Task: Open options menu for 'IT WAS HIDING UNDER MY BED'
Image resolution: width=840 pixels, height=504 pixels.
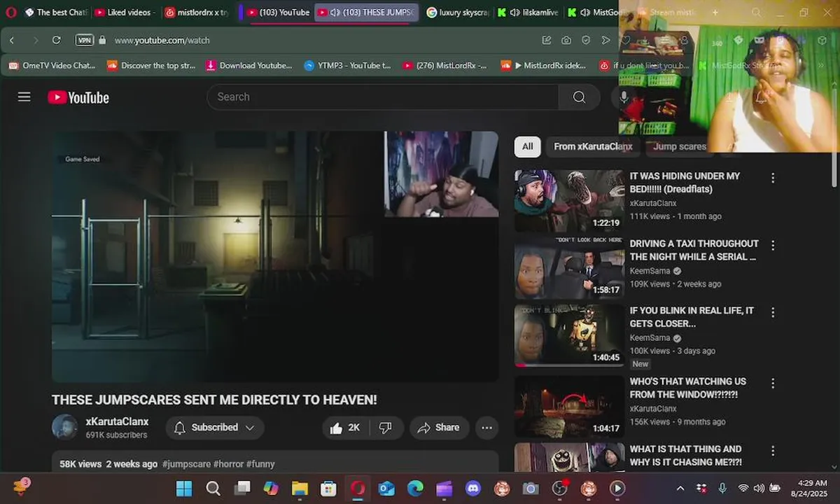Action: coord(773,178)
